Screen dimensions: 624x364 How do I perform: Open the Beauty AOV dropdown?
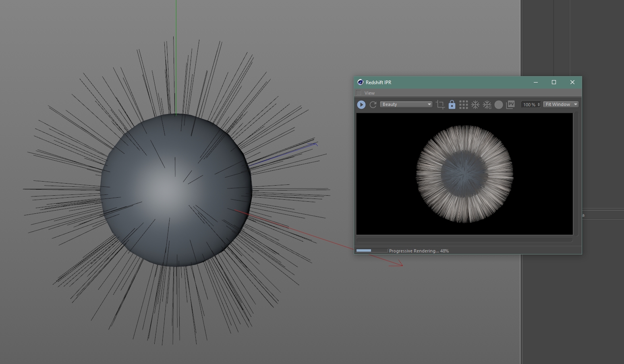click(406, 104)
